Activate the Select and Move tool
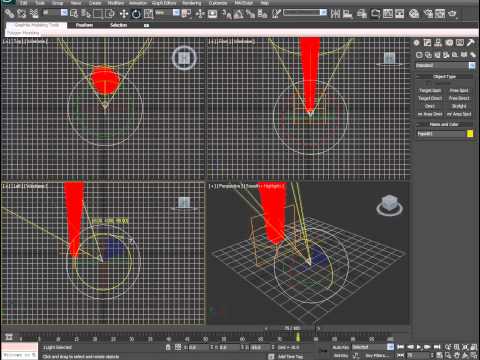The width and height of the screenshot is (480, 360). (124, 14)
